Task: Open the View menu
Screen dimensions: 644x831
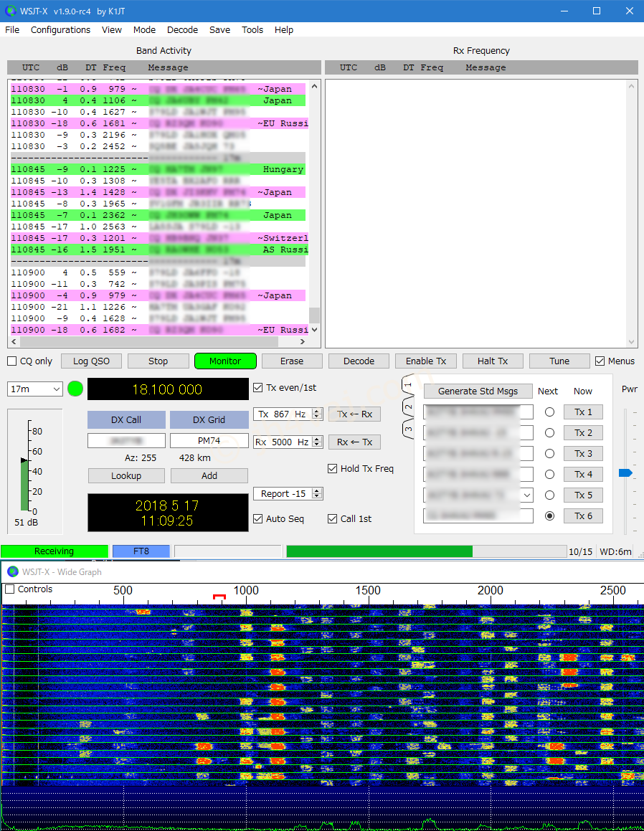Action: click(112, 29)
